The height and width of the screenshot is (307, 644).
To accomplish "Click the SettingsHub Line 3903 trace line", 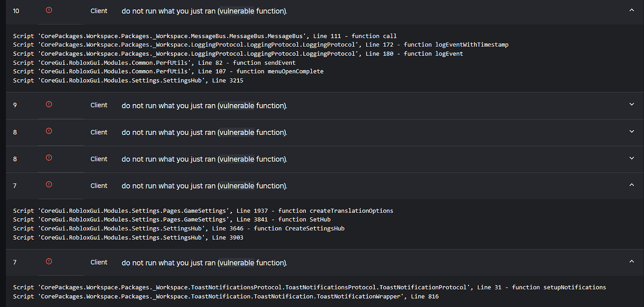I will click(128, 237).
